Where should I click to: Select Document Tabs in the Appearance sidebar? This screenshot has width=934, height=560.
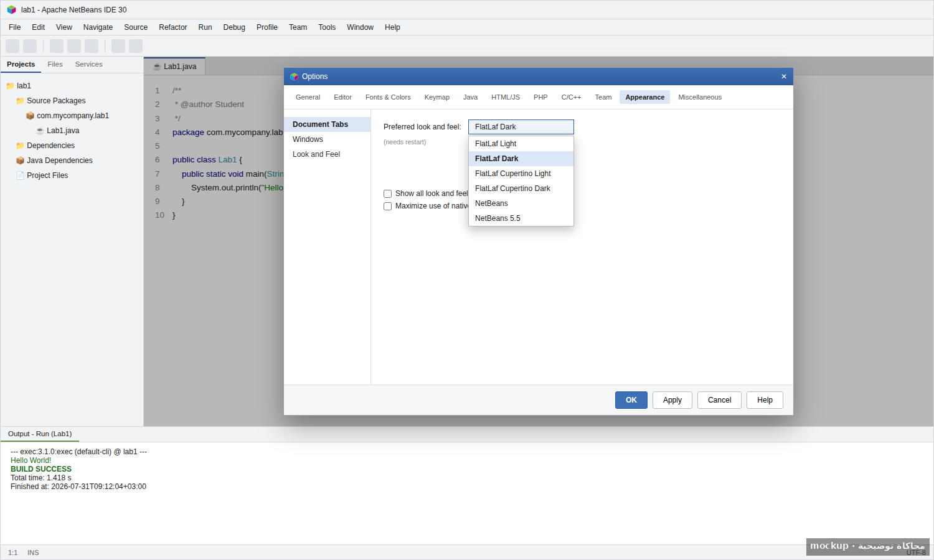point(328,124)
